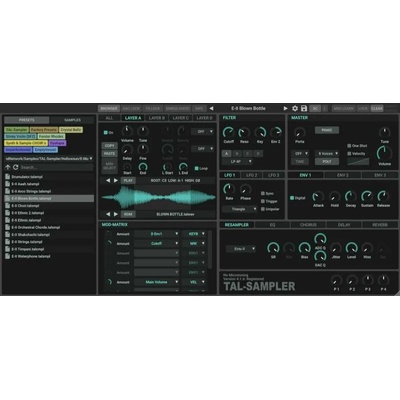Viewport: 400px width, 400px height.
Task: Toggle the Loop checkbox
Action: [x=196, y=169]
